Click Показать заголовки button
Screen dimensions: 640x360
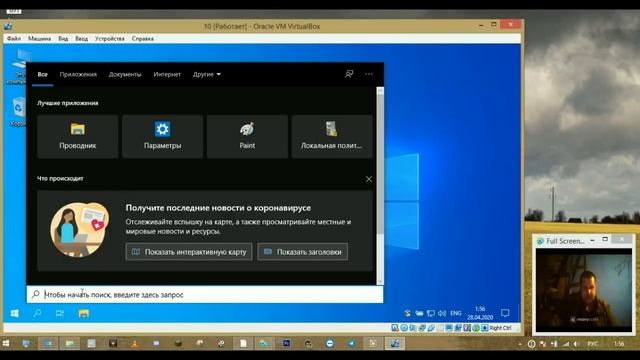(x=303, y=252)
